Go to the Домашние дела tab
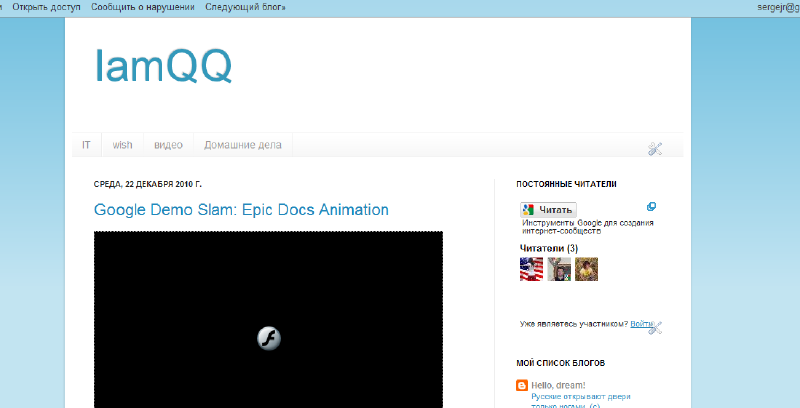The width and height of the screenshot is (800, 408). pyautogui.click(x=243, y=145)
